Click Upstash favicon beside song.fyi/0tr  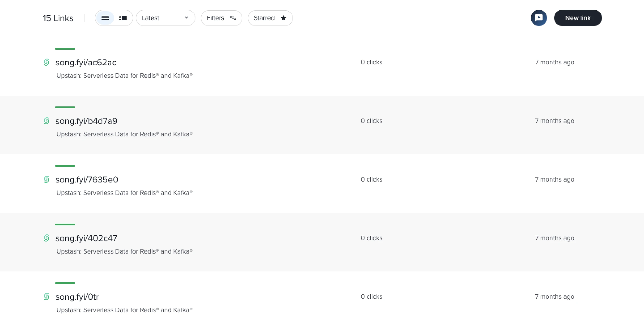47,297
